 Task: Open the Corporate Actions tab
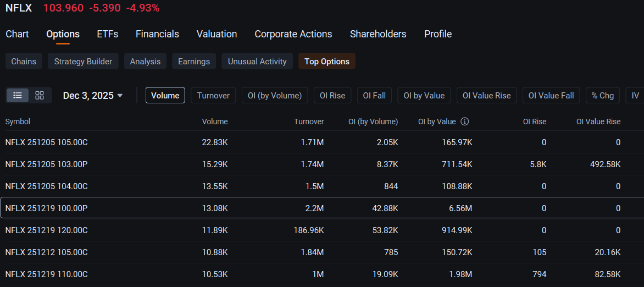[293, 34]
